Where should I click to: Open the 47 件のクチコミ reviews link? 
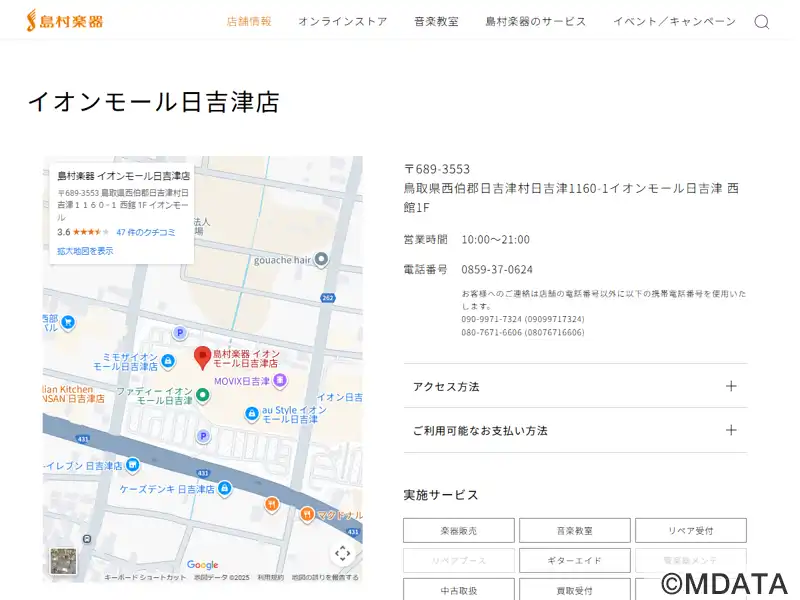[x=146, y=232]
